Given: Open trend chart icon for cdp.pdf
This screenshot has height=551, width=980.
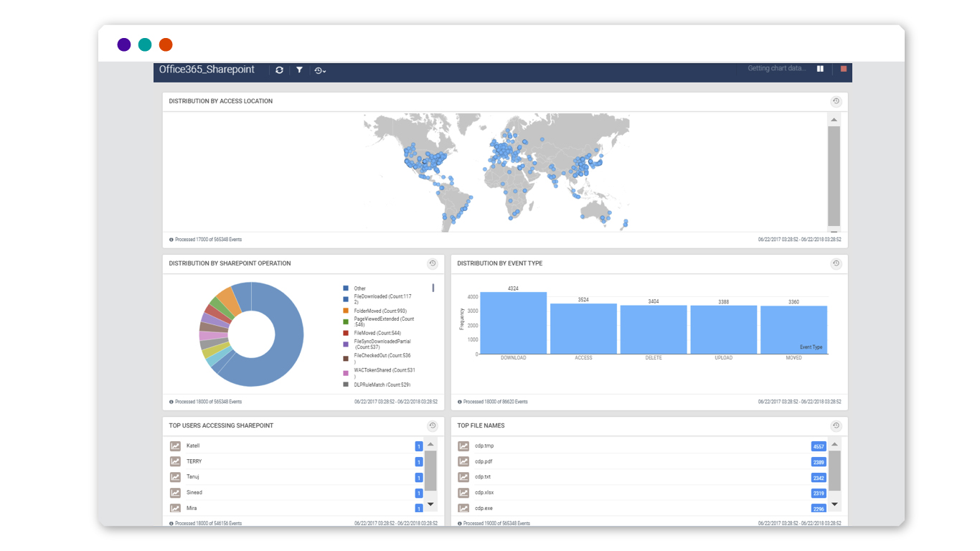Looking at the screenshot, I should 463,462.
